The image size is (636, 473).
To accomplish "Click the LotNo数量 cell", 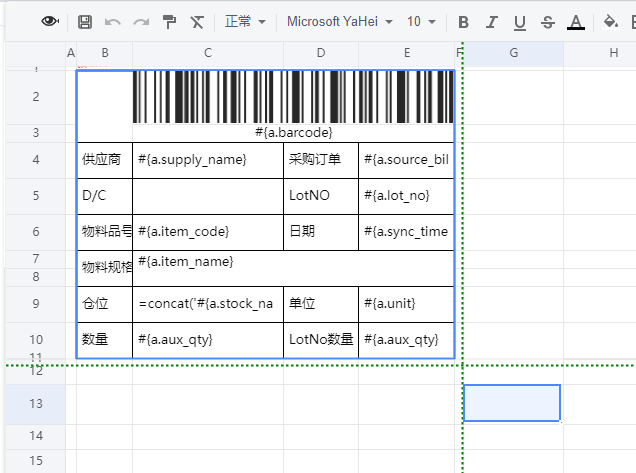I will pos(321,340).
